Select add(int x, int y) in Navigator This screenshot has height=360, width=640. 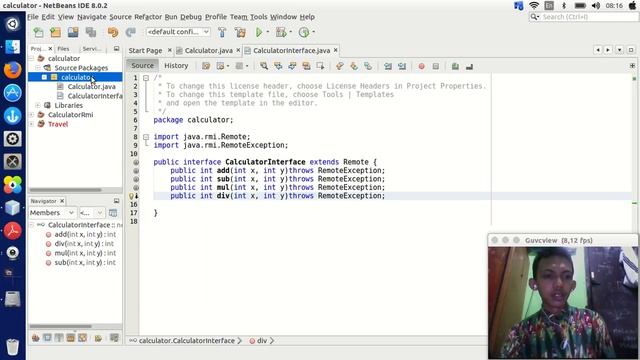[85, 234]
